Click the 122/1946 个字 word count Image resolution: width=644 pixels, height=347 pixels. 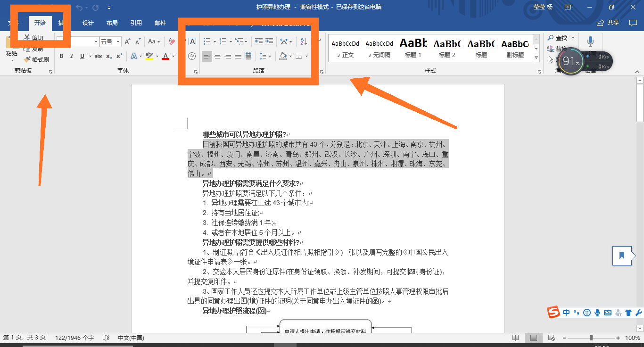pyautogui.click(x=74, y=338)
